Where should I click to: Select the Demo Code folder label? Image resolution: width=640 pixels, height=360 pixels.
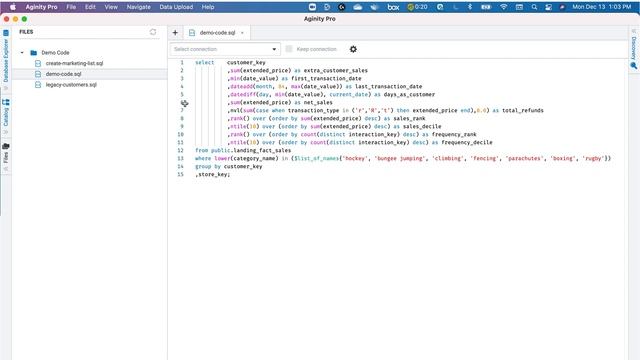coord(55,53)
